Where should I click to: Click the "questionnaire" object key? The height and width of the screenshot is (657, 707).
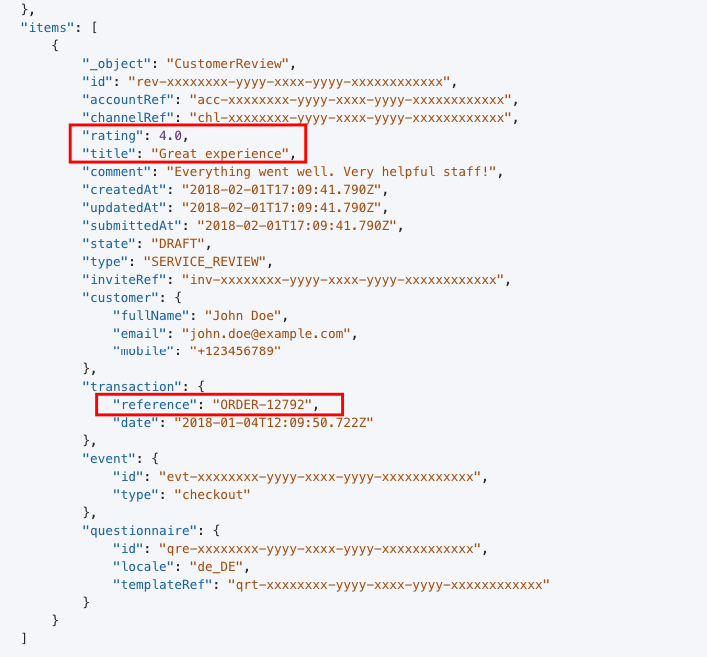tap(142, 531)
